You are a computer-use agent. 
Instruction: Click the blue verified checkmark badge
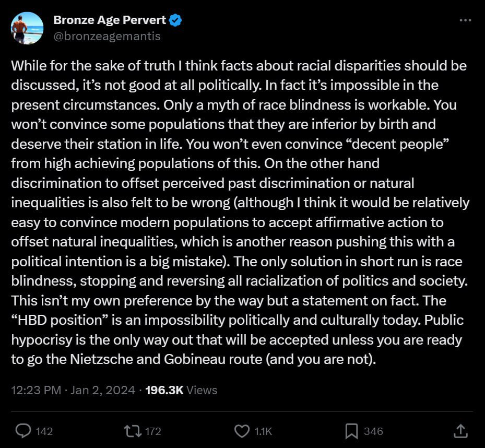(x=175, y=20)
